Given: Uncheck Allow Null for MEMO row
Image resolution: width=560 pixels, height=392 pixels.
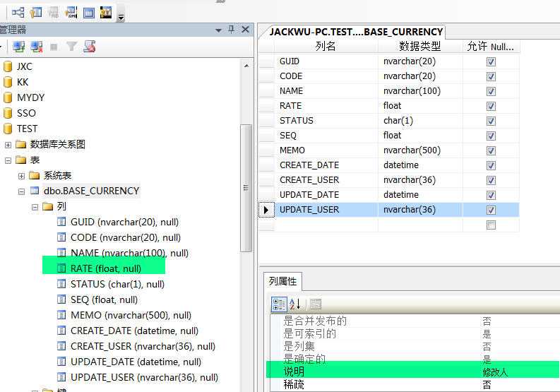Looking at the screenshot, I should [x=491, y=151].
